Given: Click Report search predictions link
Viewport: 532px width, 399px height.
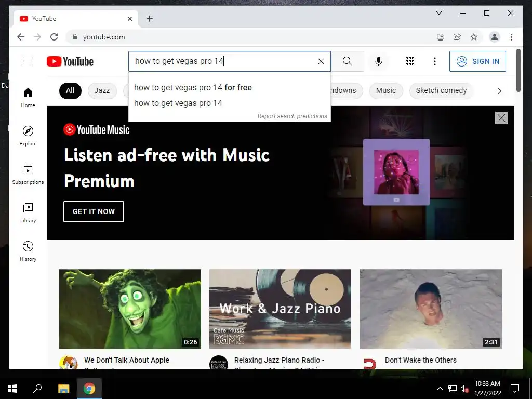Looking at the screenshot, I should [x=292, y=116].
